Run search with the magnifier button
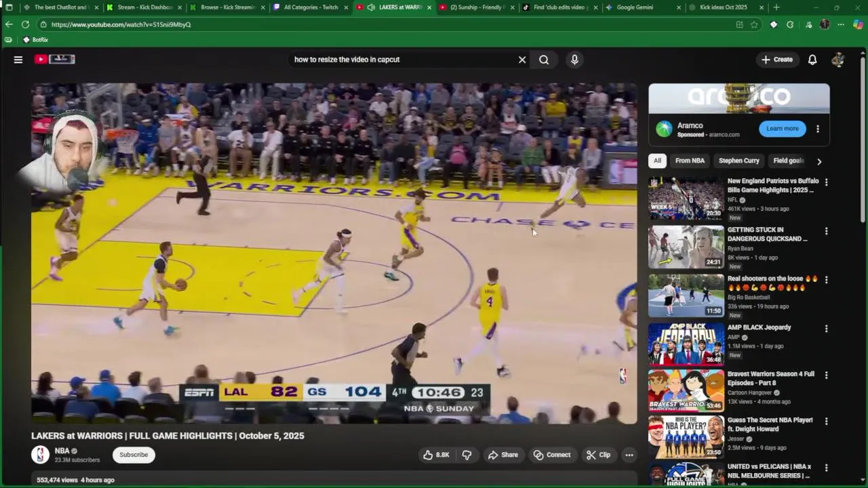 (x=544, y=60)
